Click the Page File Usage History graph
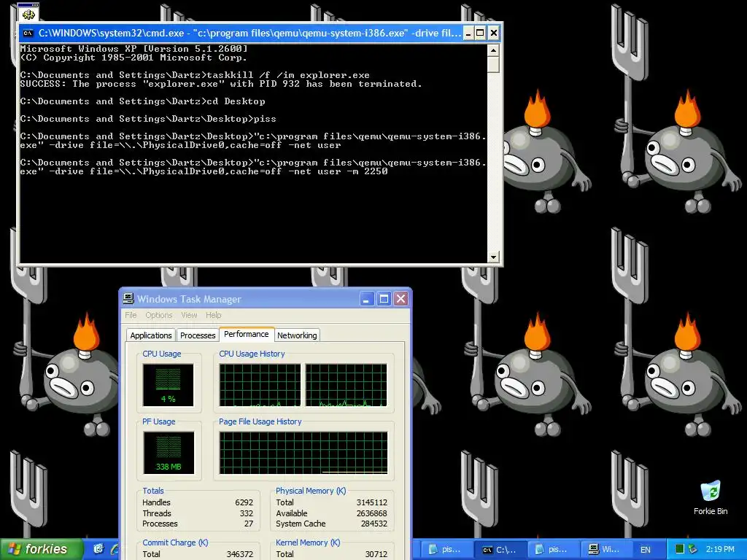The height and width of the screenshot is (560, 747). coord(303,452)
